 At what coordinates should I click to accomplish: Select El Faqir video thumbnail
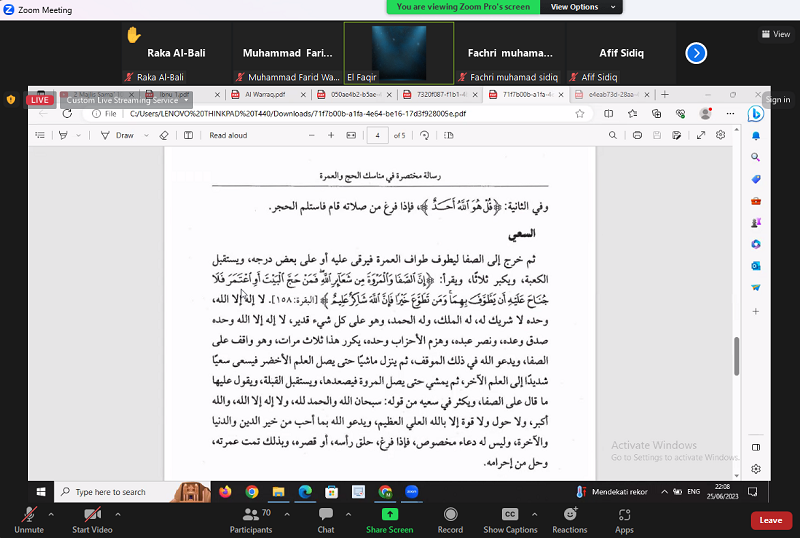tap(399, 53)
